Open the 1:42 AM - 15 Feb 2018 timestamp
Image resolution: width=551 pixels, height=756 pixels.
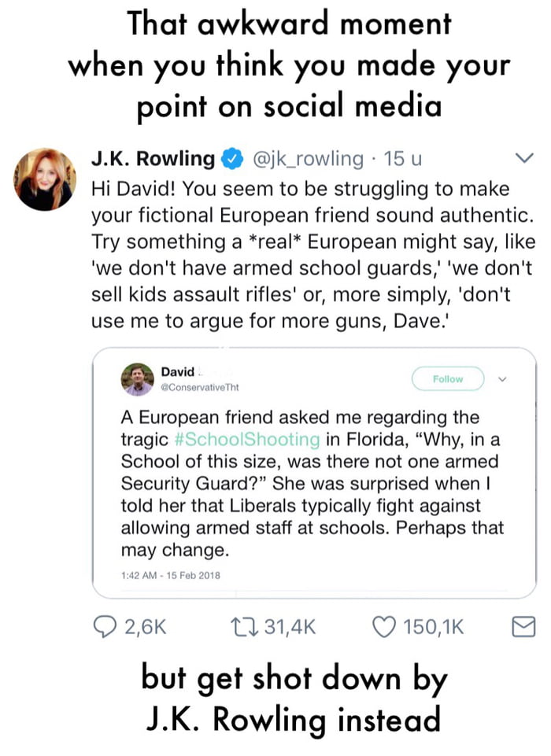[x=171, y=574]
